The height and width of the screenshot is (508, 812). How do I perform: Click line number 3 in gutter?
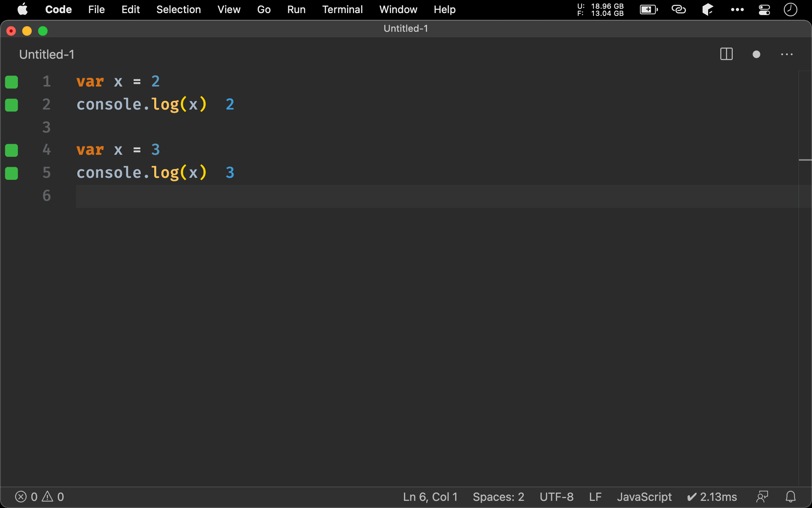46,127
